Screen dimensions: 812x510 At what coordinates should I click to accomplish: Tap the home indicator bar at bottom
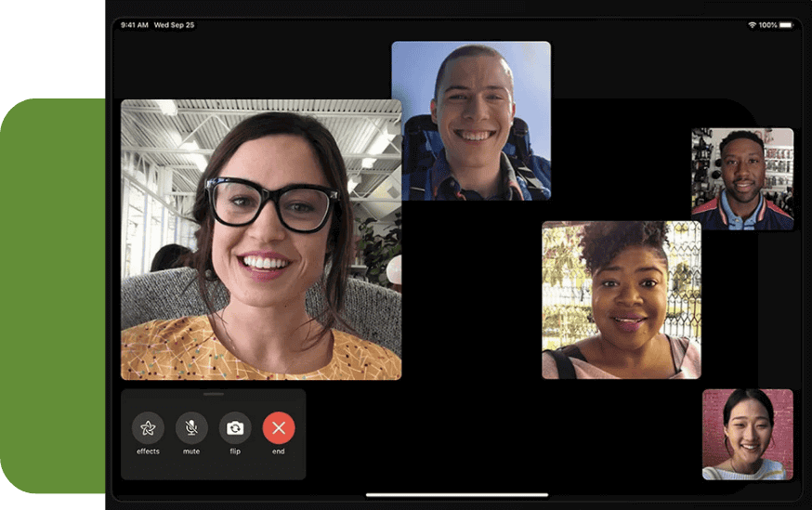(457, 494)
